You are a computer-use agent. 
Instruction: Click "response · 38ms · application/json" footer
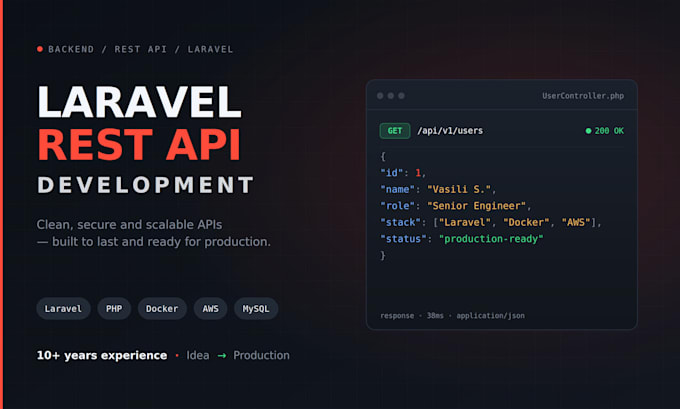452,315
